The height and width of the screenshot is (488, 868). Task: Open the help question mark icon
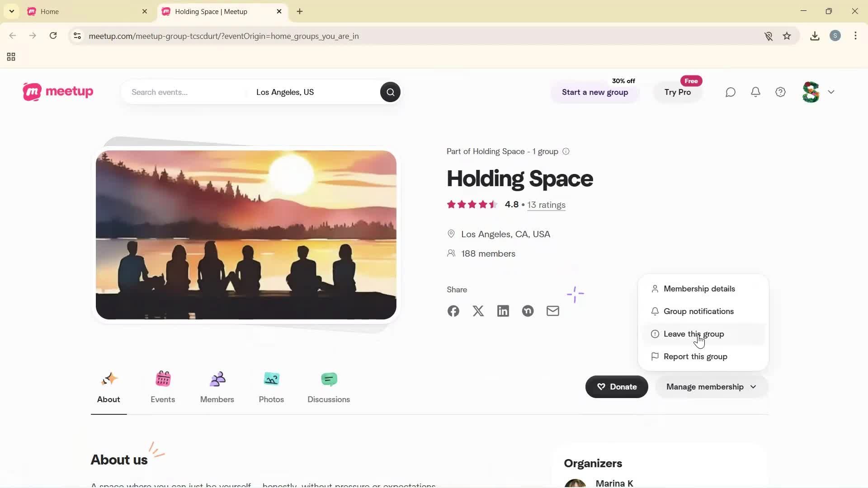(780, 92)
